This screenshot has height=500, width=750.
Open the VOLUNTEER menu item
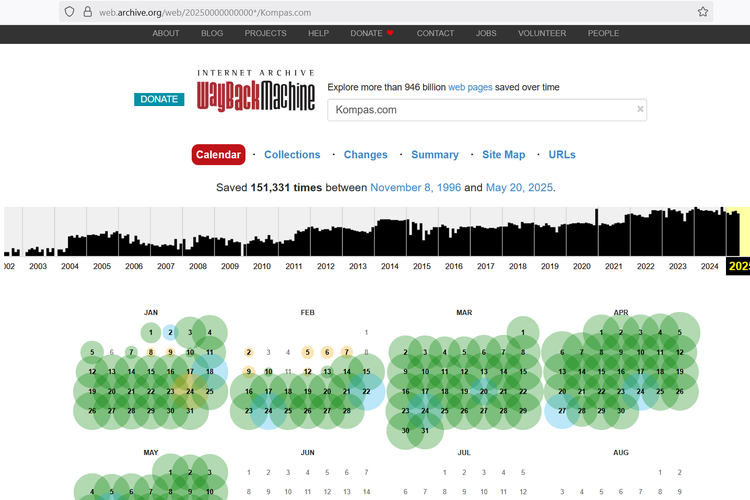[542, 33]
